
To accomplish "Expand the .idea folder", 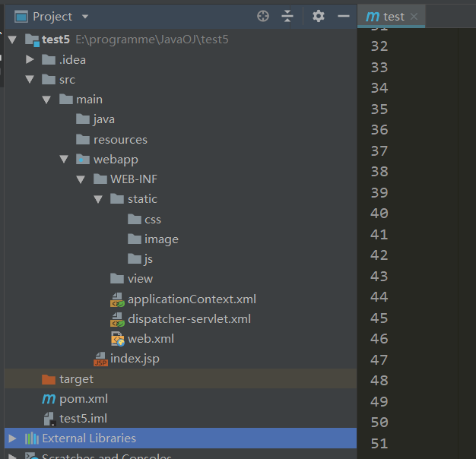I will click(x=30, y=59).
